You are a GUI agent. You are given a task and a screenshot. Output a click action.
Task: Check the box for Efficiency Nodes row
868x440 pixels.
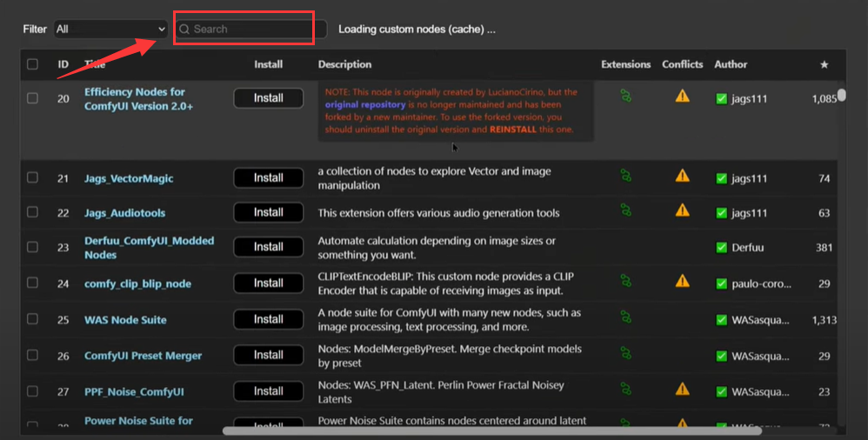[33, 98]
